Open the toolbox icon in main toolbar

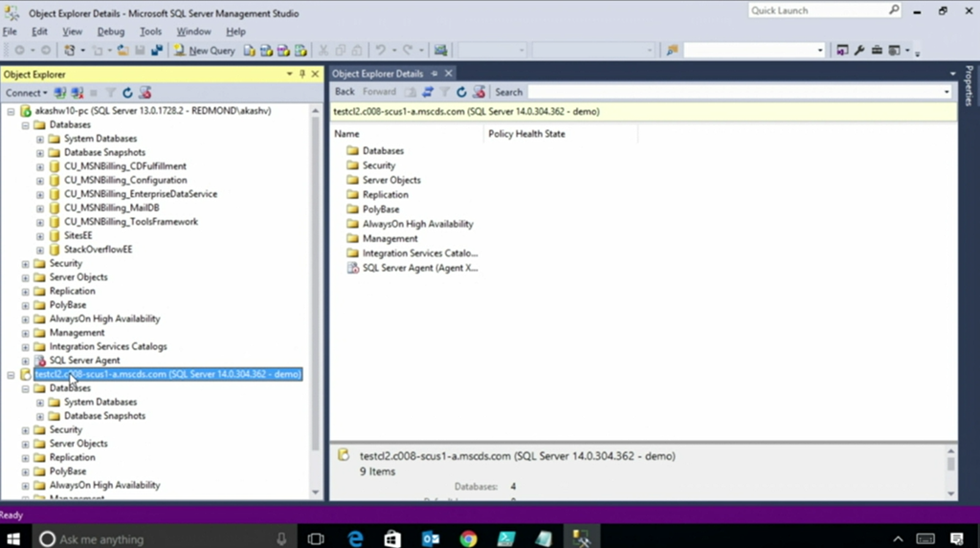[x=877, y=51]
